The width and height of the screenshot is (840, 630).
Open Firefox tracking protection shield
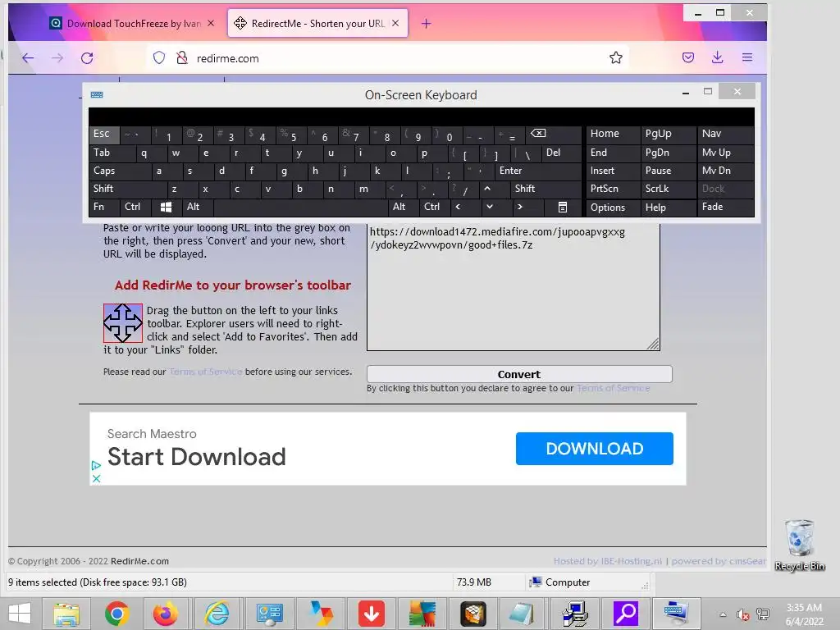(159, 58)
